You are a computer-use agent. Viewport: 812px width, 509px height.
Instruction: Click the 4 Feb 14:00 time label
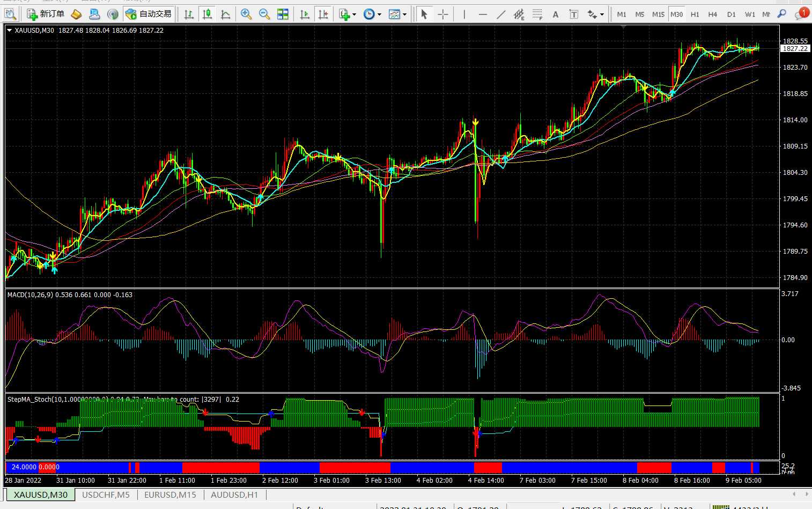coord(486,481)
